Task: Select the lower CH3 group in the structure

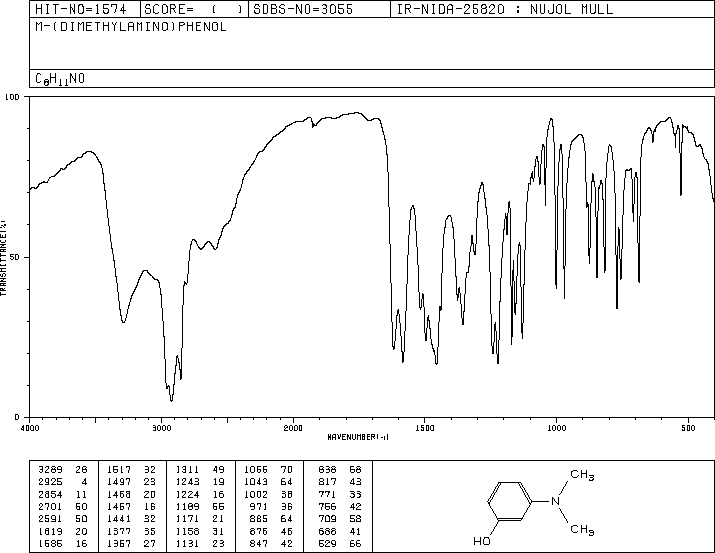Action: coord(582,530)
